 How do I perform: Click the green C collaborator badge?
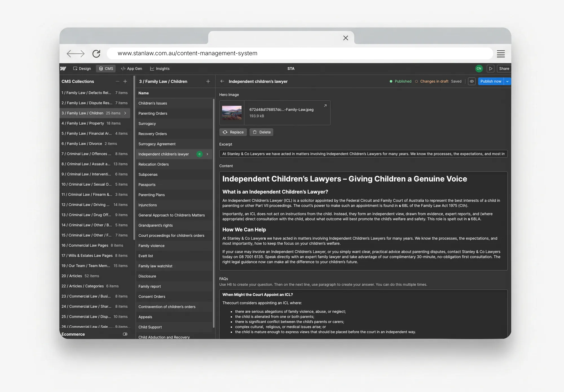click(200, 154)
